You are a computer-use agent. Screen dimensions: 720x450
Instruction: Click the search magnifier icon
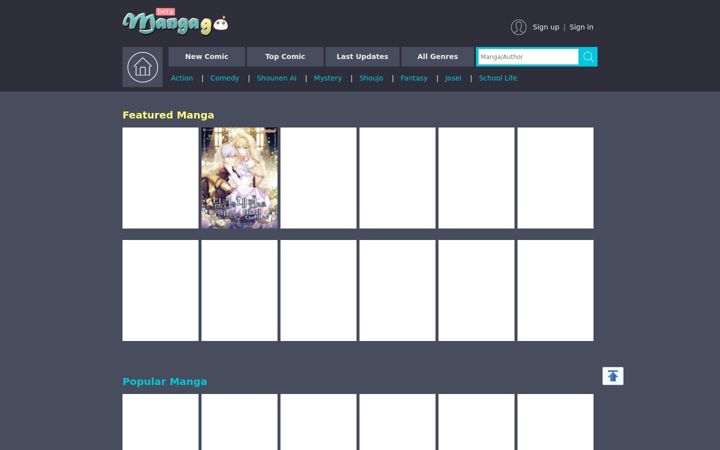tap(588, 57)
